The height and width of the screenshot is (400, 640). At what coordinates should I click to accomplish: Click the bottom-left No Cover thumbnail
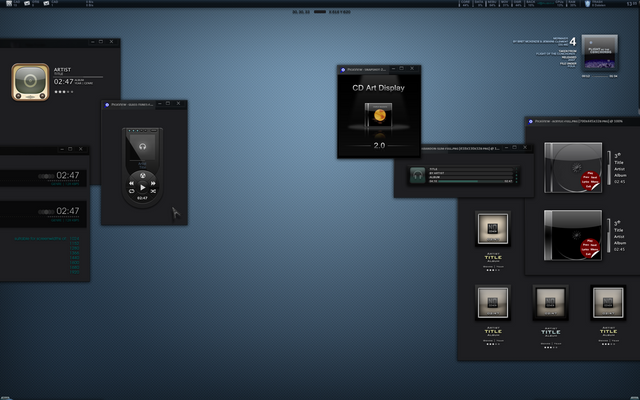493,303
